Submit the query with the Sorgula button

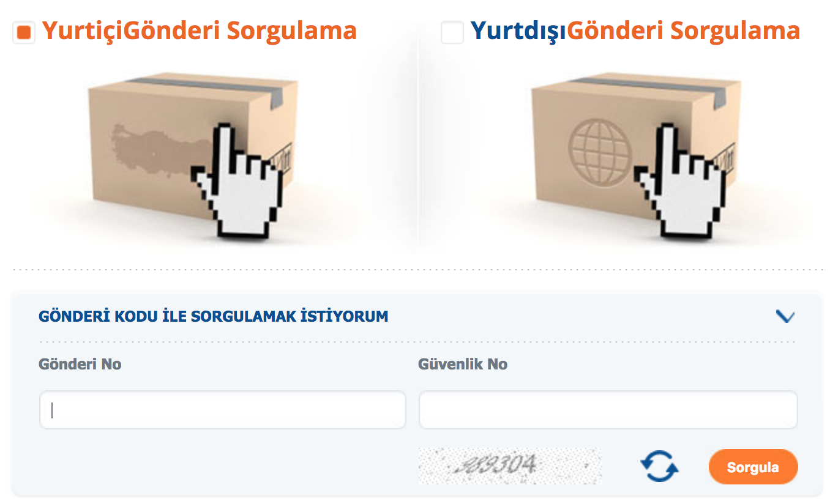coord(753,467)
